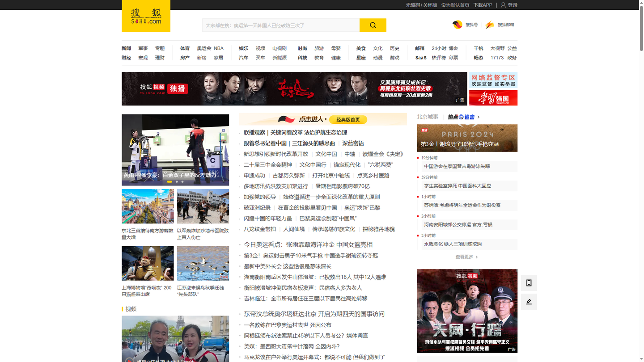Click 设为默认首页 link

455,5
